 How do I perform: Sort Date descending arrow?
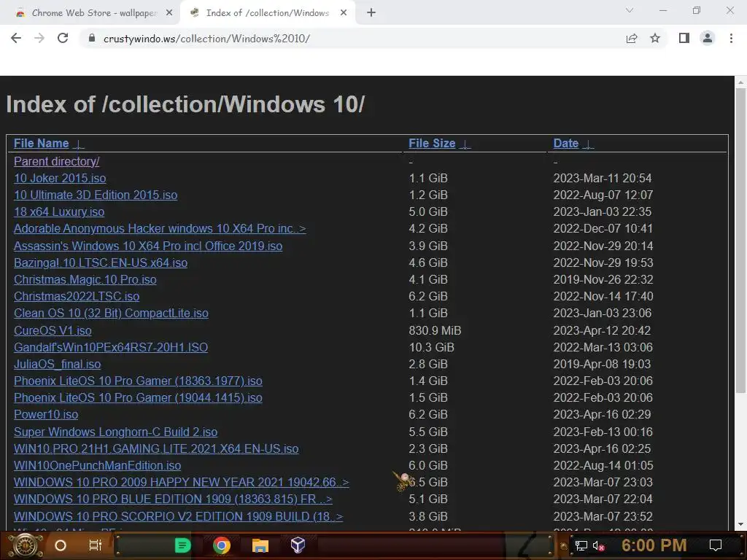coord(589,144)
